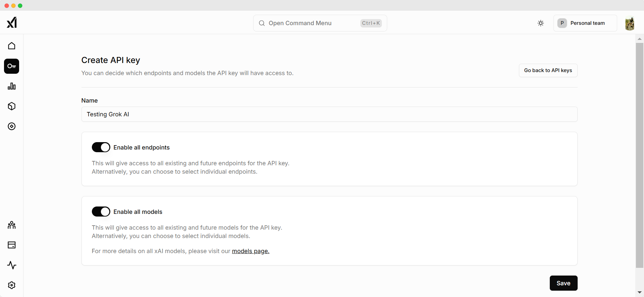Image resolution: width=644 pixels, height=297 pixels.
Task: Click the xAI logo
Action: pyautogui.click(x=12, y=22)
